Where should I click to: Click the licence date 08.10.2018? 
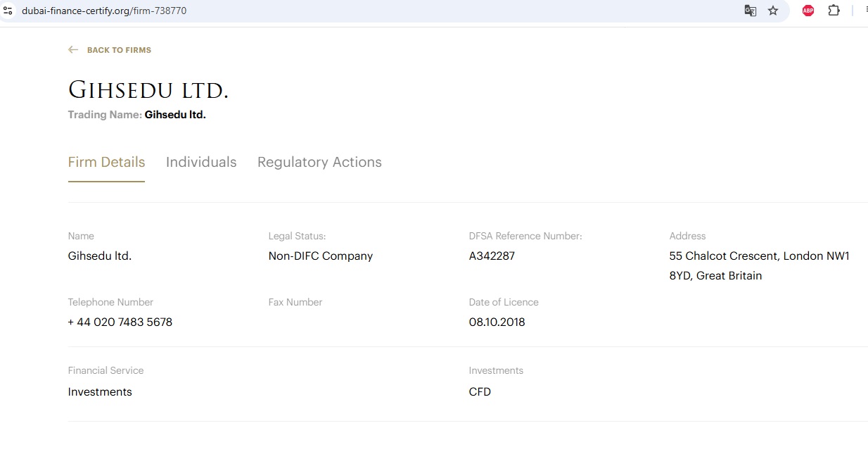(x=497, y=322)
